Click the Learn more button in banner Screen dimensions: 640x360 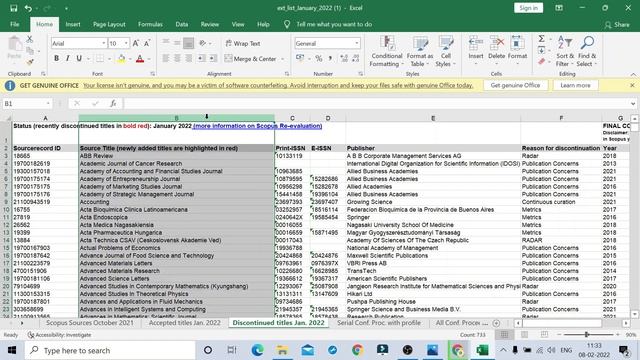575,85
